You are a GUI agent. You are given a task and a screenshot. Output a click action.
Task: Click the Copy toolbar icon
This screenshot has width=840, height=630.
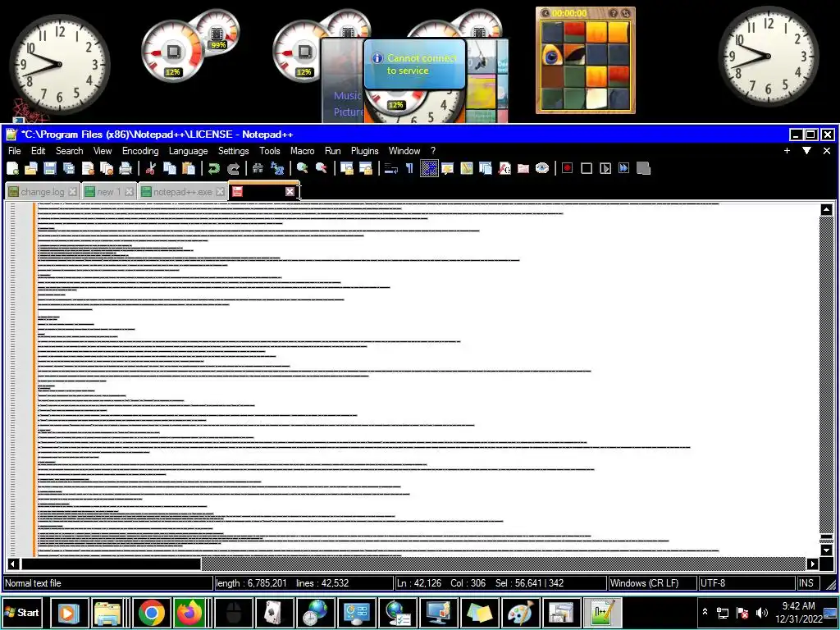click(169, 169)
